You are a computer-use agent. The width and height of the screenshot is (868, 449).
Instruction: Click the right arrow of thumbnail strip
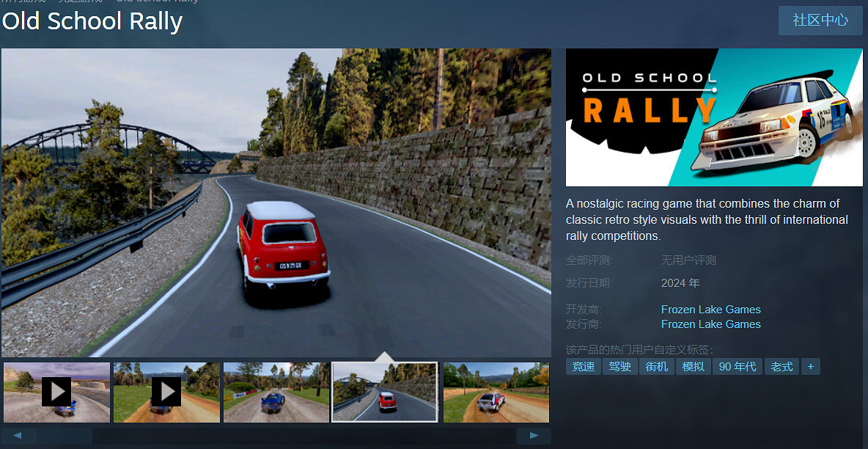click(x=533, y=436)
